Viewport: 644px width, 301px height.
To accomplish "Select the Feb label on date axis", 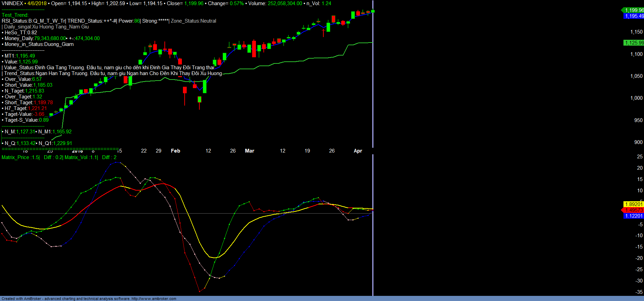I will [x=175, y=151].
